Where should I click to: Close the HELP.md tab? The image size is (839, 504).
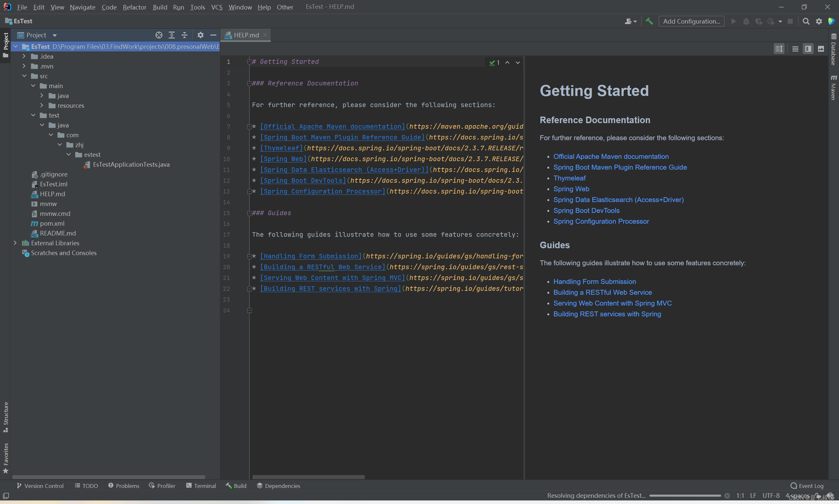click(x=265, y=35)
